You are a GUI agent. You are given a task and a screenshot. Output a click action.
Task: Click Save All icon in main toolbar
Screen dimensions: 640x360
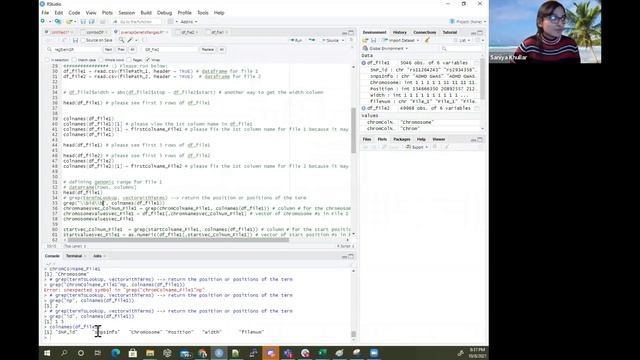[x=91, y=21]
